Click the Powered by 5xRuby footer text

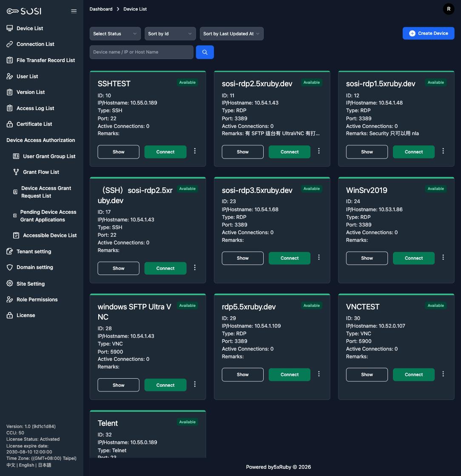click(278, 467)
